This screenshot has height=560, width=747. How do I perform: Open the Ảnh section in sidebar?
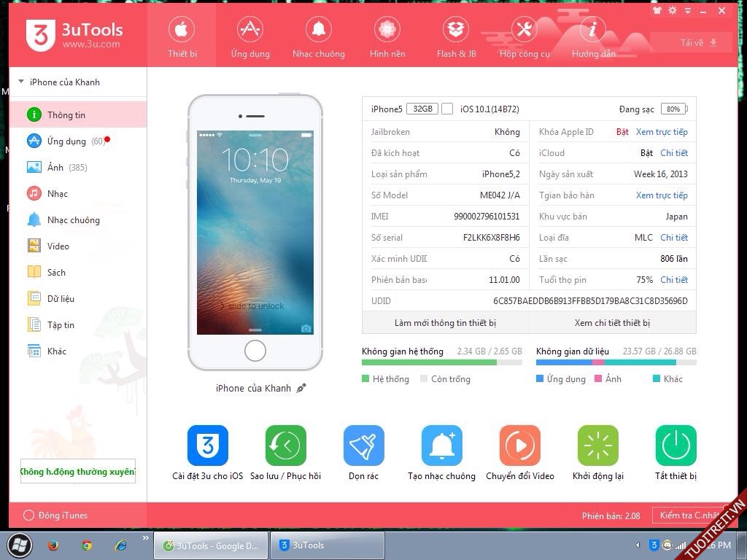[x=55, y=168]
